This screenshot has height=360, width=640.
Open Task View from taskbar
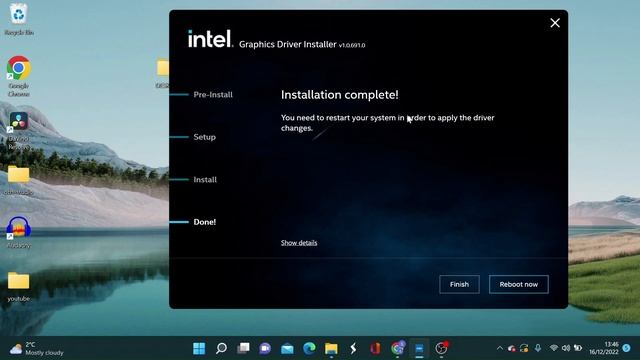click(243, 349)
